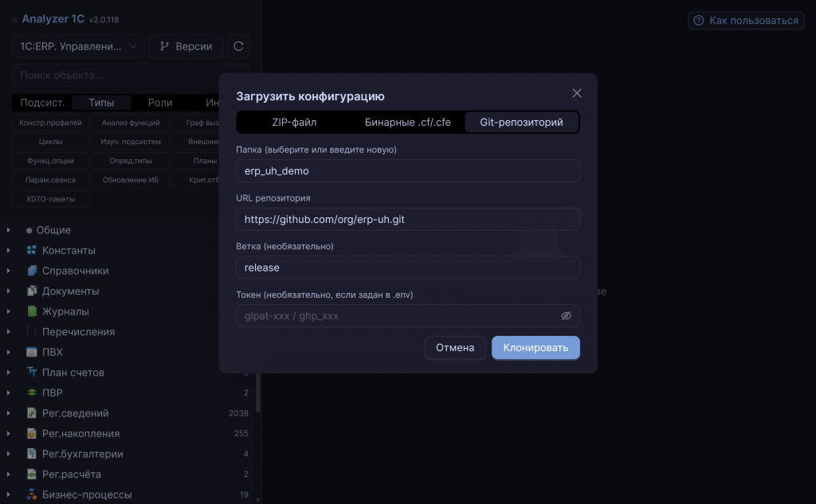Click Обновление ИБ button
The image size is (816, 504).
[131, 180]
